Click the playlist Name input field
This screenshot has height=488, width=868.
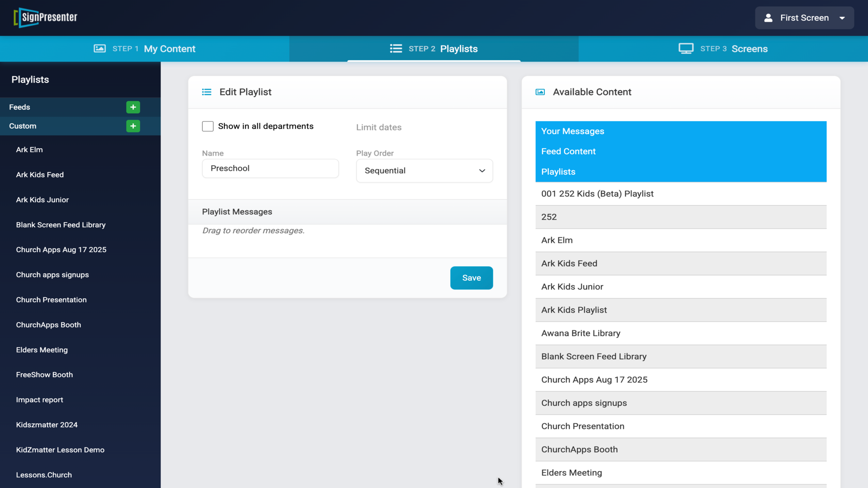(270, 169)
